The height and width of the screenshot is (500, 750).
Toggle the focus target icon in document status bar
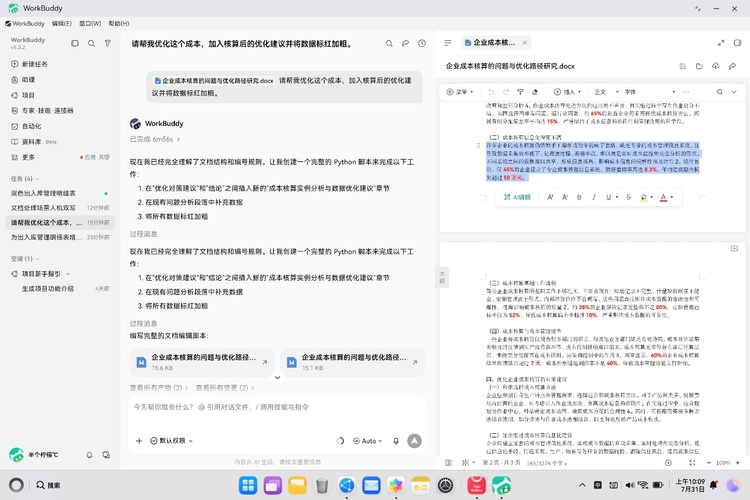pos(668,463)
